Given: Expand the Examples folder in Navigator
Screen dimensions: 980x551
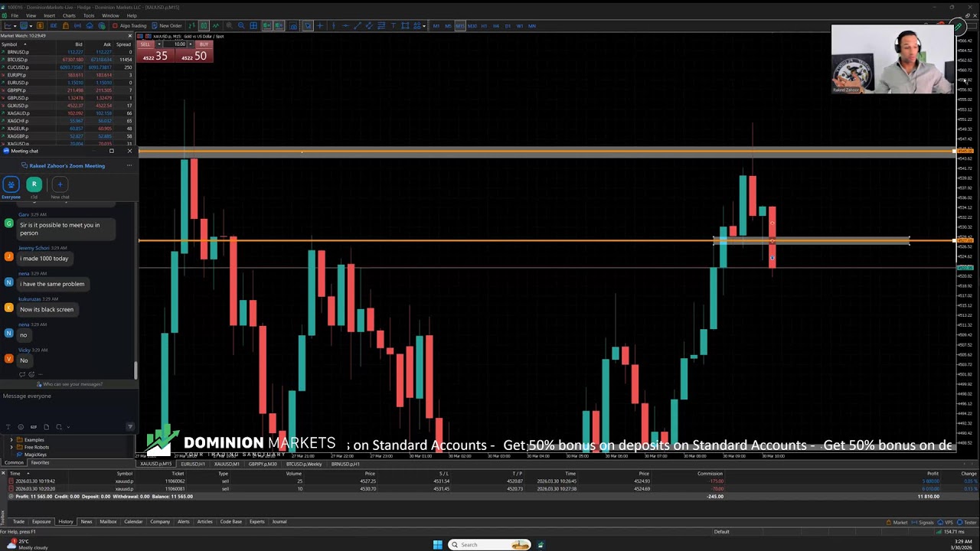Looking at the screenshot, I should [11, 440].
